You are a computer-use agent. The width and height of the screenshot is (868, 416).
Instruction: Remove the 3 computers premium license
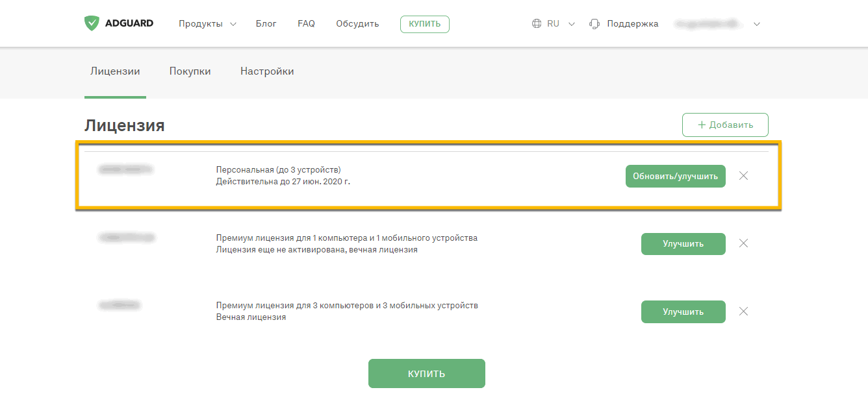point(744,312)
